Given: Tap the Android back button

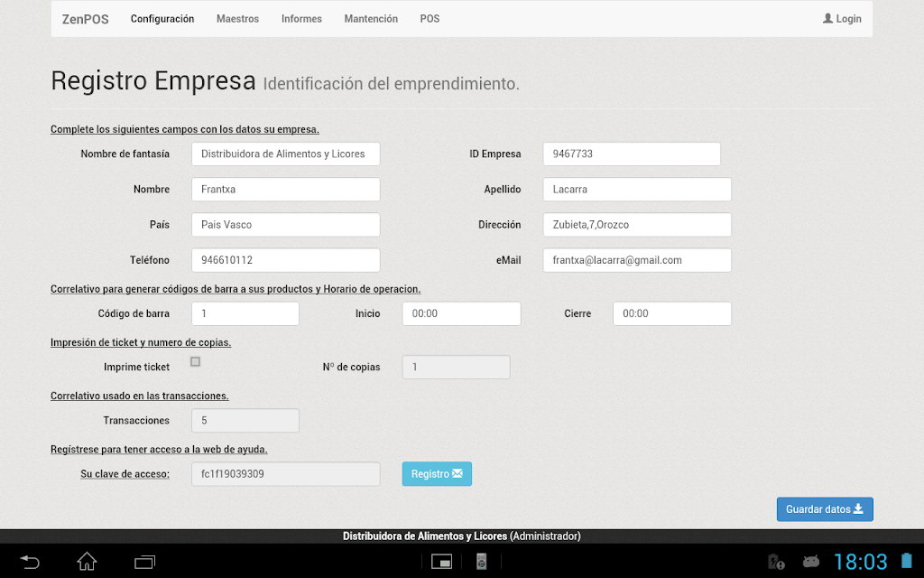Looking at the screenshot, I should click(30, 562).
